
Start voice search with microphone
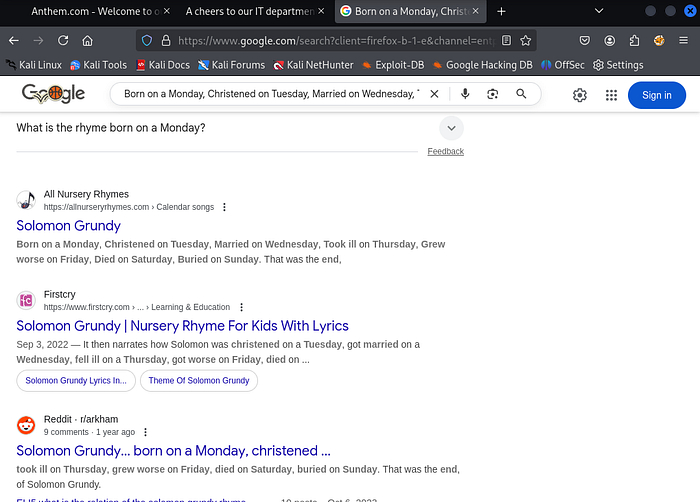[465, 94]
